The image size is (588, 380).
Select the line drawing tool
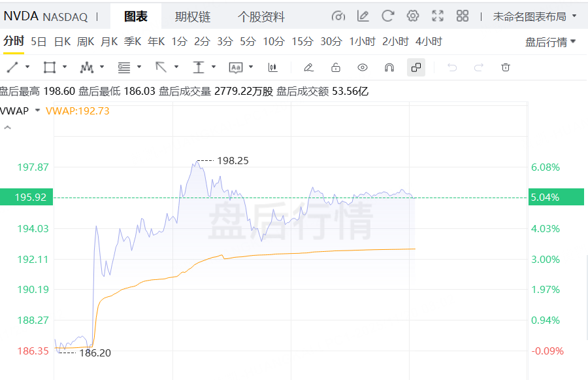12,67
